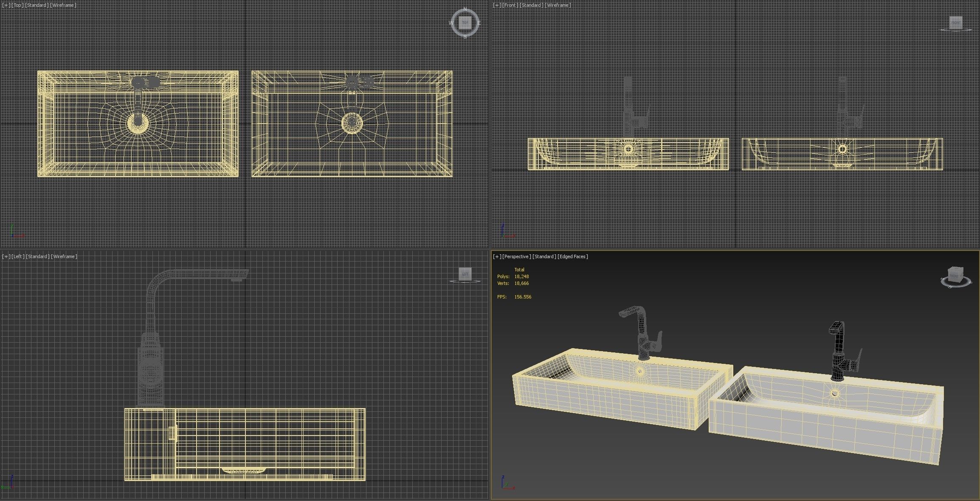This screenshot has height=501, width=980.
Task: Click the Front viewport ViewCube face
Action: [955, 23]
